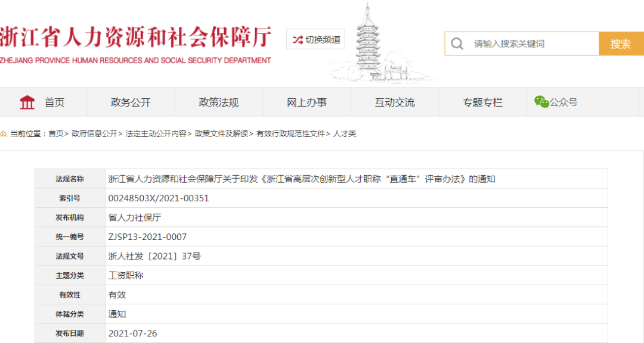644x343 pixels.
Task: Click document number 浙人社发〔2021〕37号
Action: point(154,256)
